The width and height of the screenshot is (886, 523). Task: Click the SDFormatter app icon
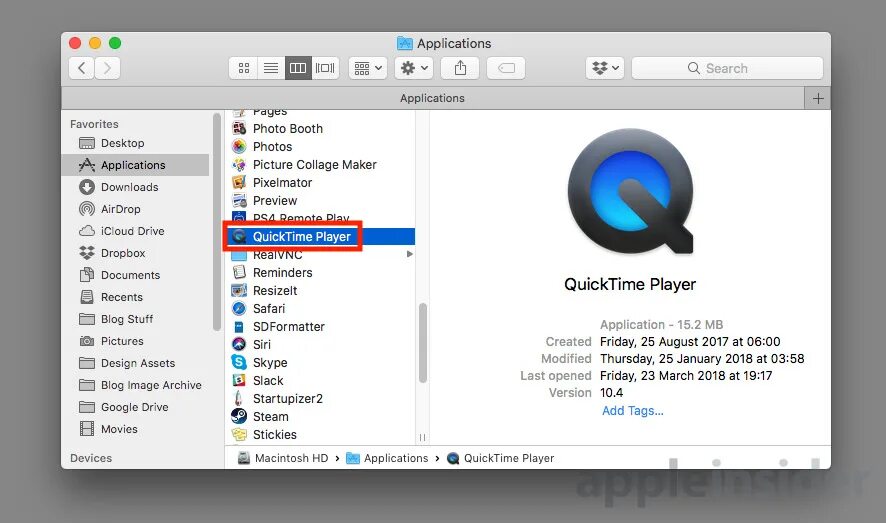[x=239, y=326]
